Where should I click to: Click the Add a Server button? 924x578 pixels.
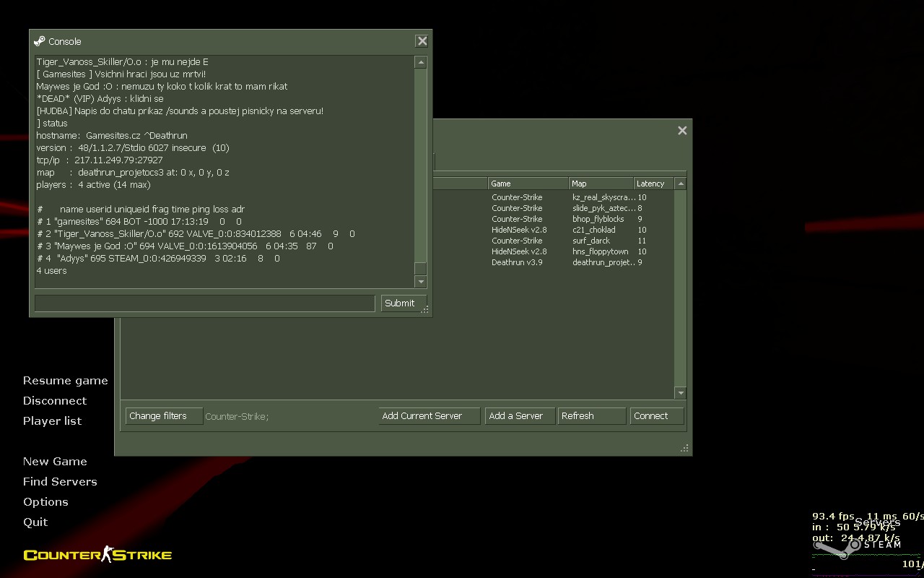(x=520, y=416)
